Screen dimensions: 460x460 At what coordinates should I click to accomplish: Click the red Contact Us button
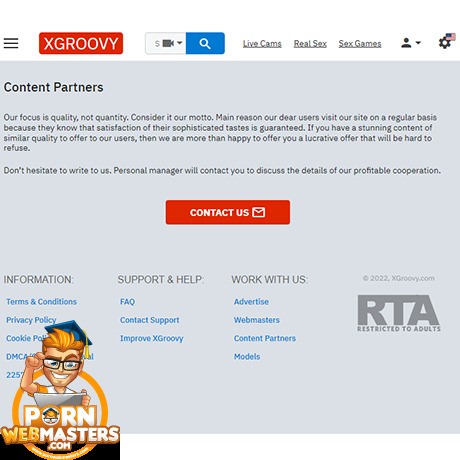228,212
